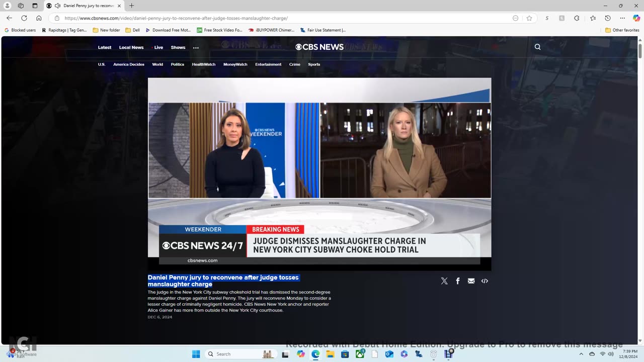Viewport: 644px width, 362px height.
Task: Open the Sports section link
Action: tap(314, 64)
